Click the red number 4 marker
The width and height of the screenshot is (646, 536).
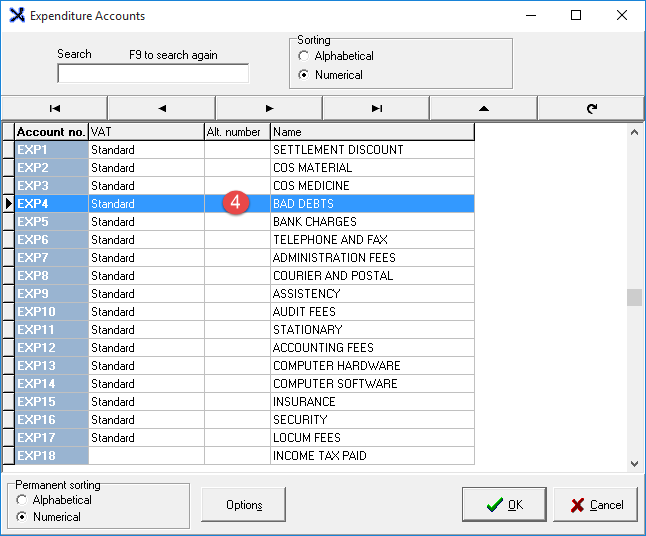(x=235, y=203)
